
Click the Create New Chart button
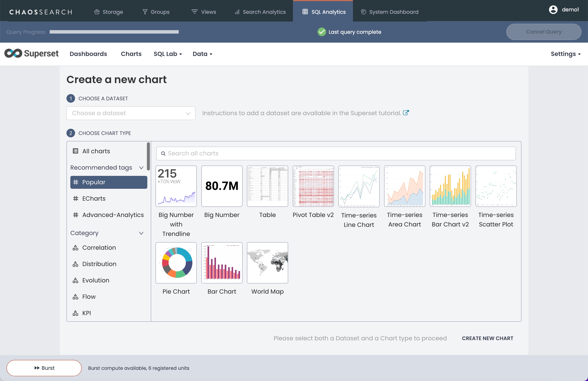click(487, 338)
